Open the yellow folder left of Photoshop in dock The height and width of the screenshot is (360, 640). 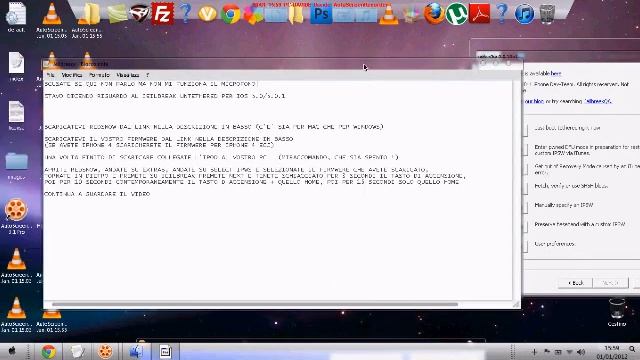coord(296,15)
